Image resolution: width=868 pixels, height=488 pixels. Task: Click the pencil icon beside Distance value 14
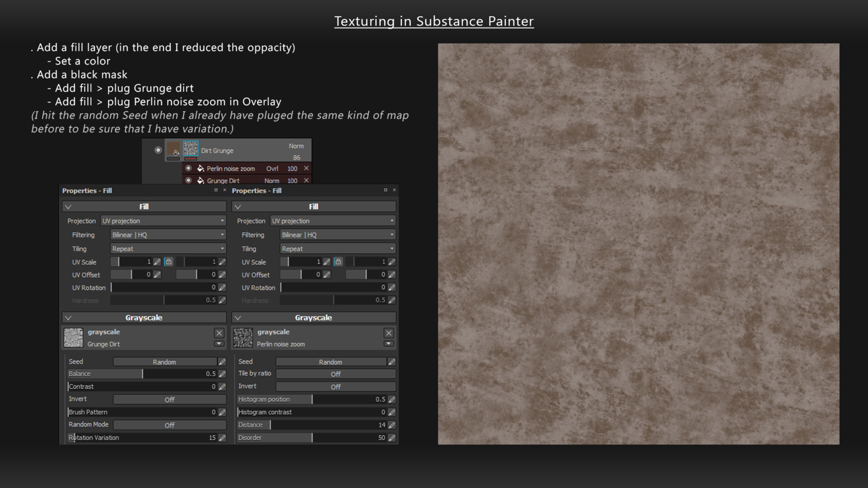(392, 425)
